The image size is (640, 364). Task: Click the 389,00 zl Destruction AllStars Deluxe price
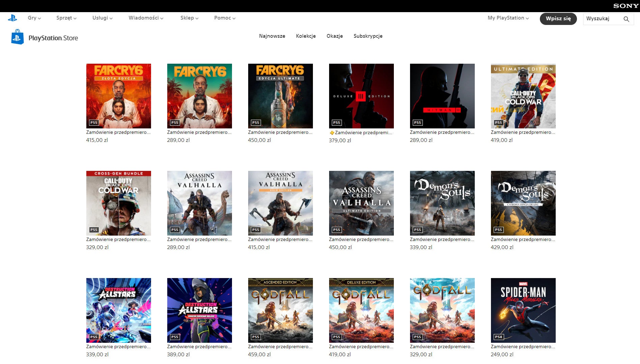click(x=178, y=355)
